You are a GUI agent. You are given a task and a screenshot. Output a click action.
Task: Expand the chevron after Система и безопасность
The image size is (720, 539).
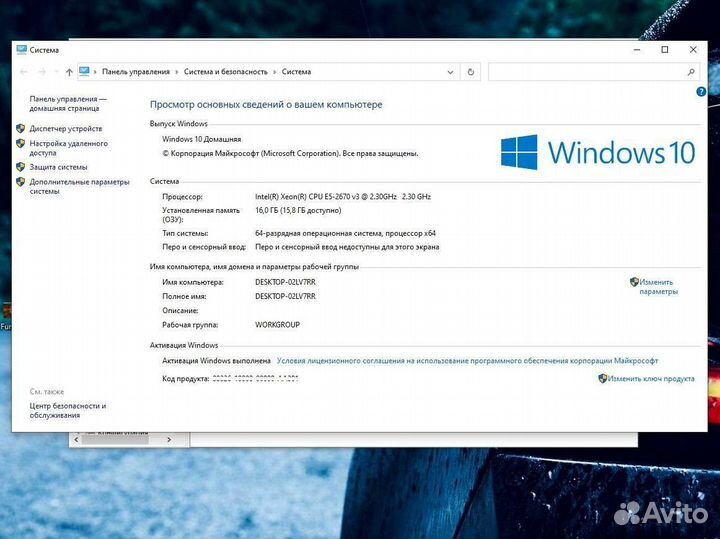(275, 72)
